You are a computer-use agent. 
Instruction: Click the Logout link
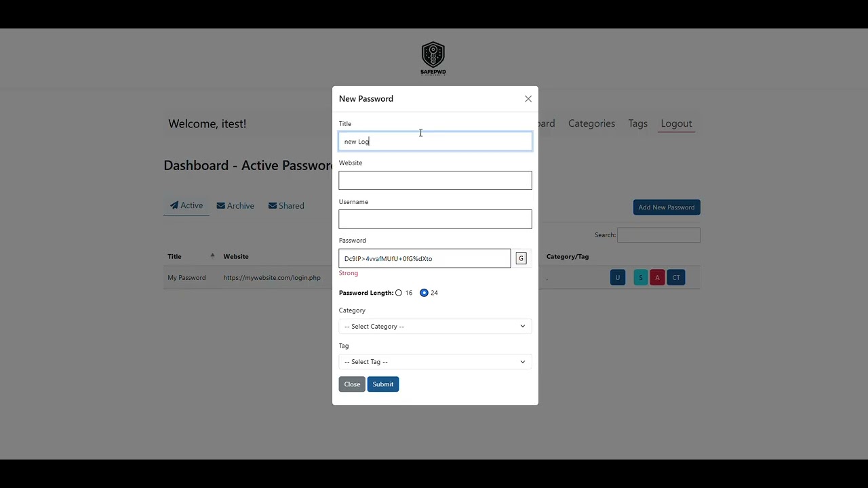click(676, 123)
